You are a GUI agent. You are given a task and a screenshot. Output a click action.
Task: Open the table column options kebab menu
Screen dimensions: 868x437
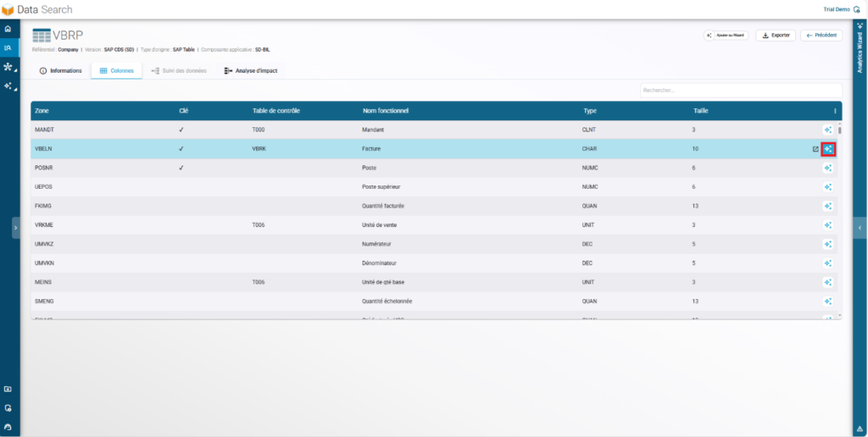(x=835, y=111)
